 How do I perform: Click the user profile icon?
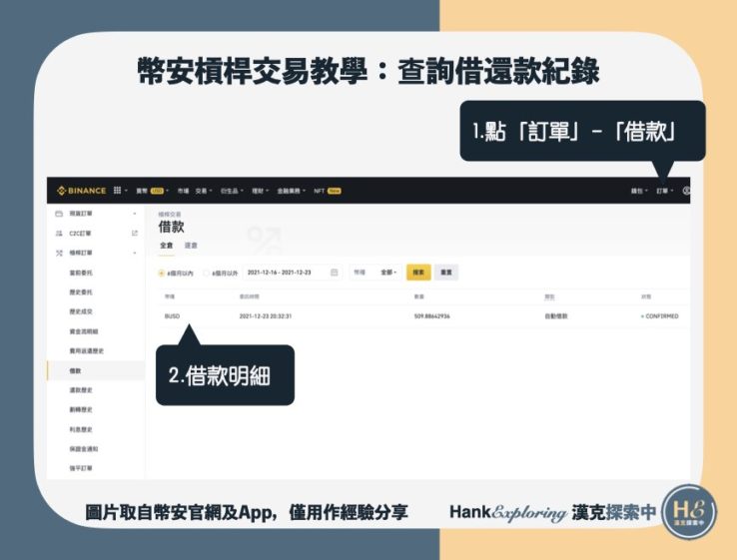pyautogui.click(x=686, y=191)
